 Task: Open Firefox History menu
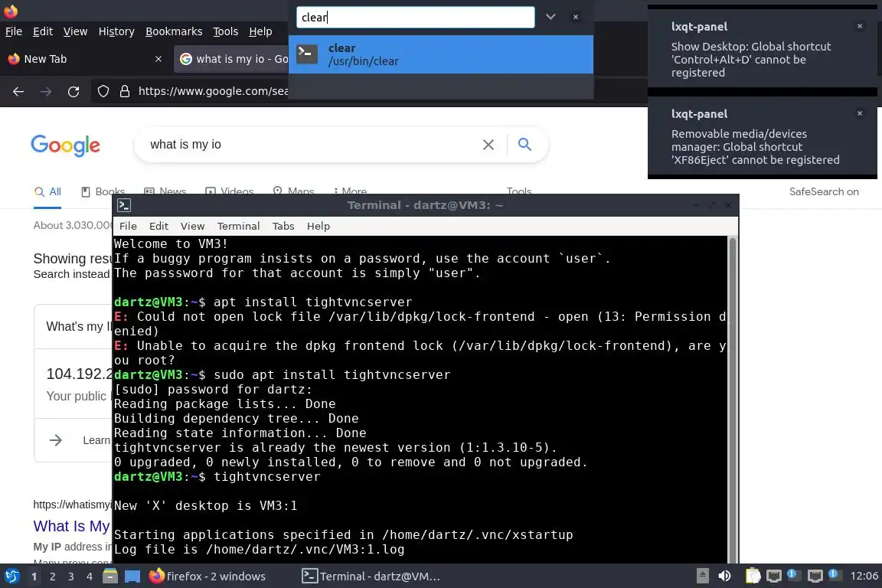click(x=116, y=31)
